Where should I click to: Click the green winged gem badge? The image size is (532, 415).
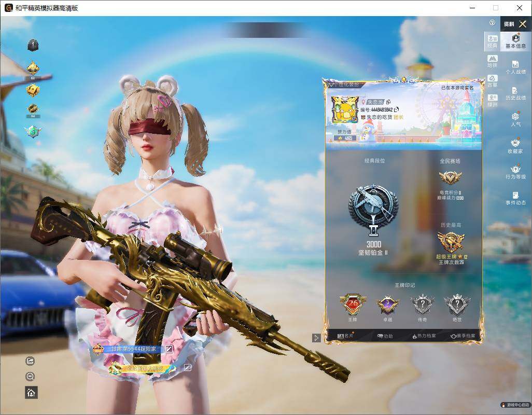point(33,132)
